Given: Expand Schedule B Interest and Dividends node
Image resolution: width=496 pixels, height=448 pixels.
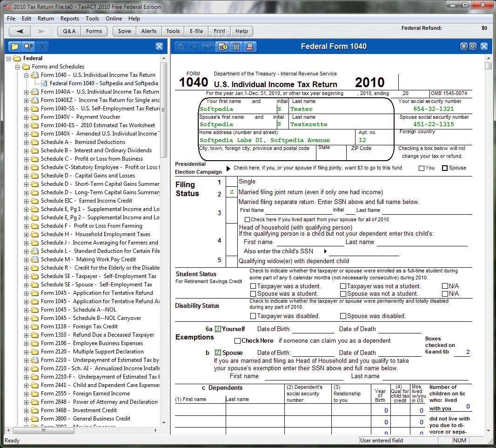Looking at the screenshot, I should point(26,151).
